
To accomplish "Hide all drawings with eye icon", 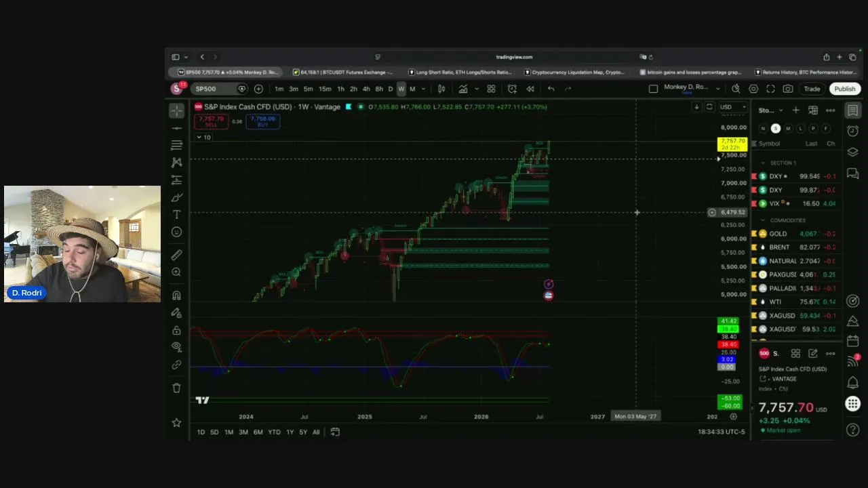I will pyautogui.click(x=177, y=347).
